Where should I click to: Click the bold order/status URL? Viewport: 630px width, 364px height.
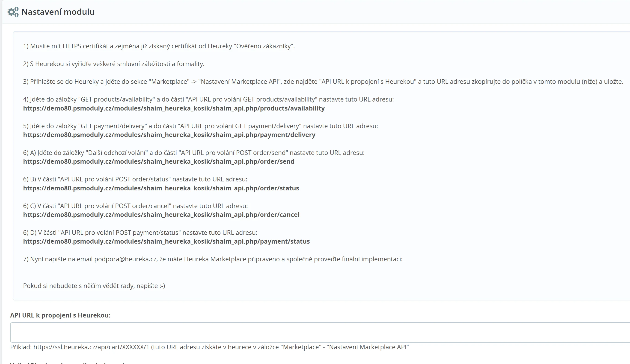161,188
